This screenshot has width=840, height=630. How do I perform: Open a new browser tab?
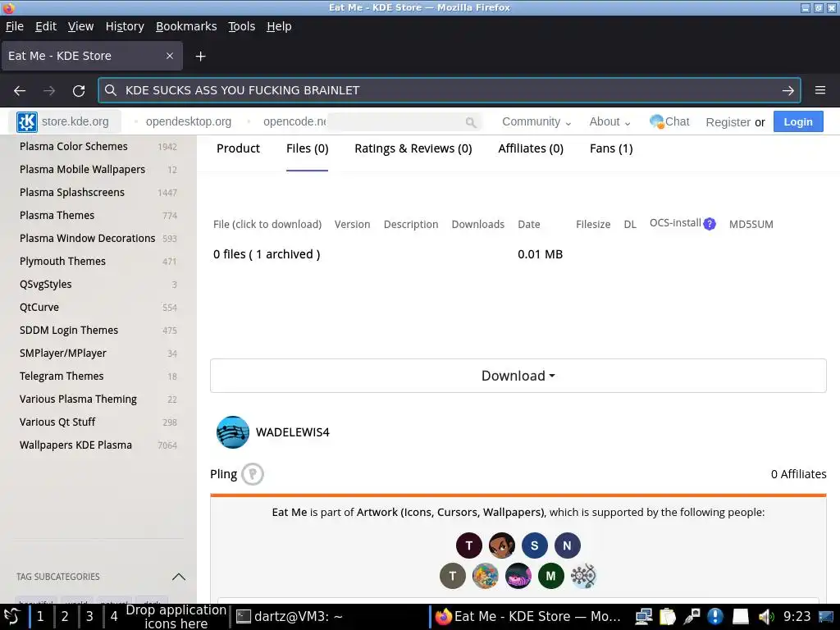[200, 57]
